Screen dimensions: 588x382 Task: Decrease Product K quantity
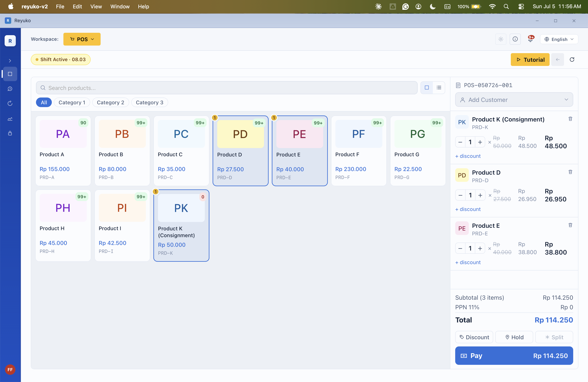pyautogui.click(x=460, y=142)
